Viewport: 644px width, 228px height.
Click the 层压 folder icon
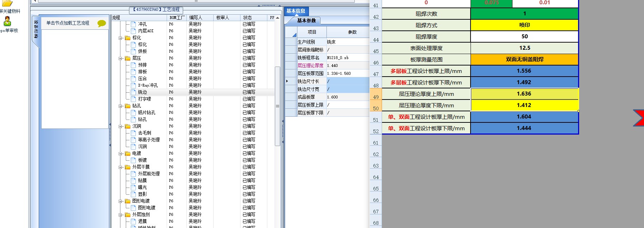click(x=128, y=58)
